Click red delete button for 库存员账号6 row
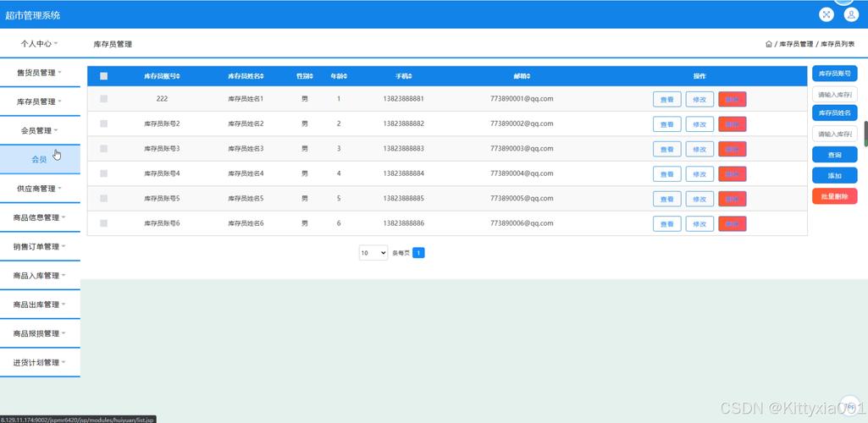 pos(733,224)
